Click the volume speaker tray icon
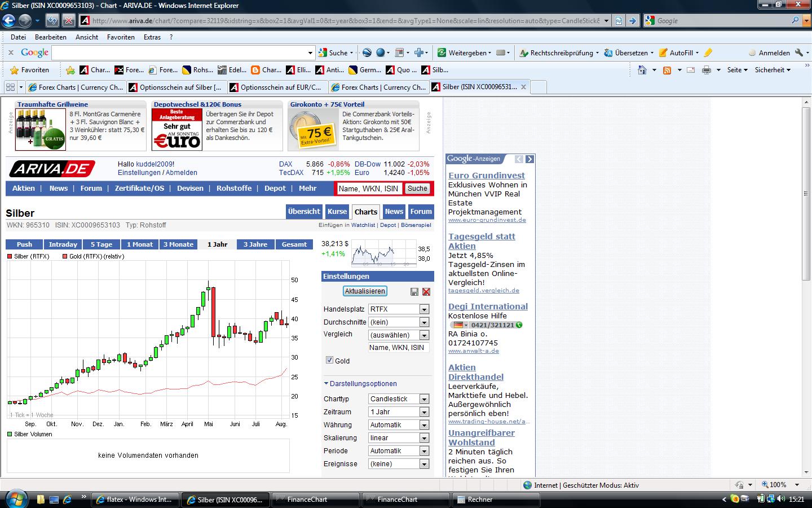This screenshot has width=812, height=508. [x=781, y=499]
